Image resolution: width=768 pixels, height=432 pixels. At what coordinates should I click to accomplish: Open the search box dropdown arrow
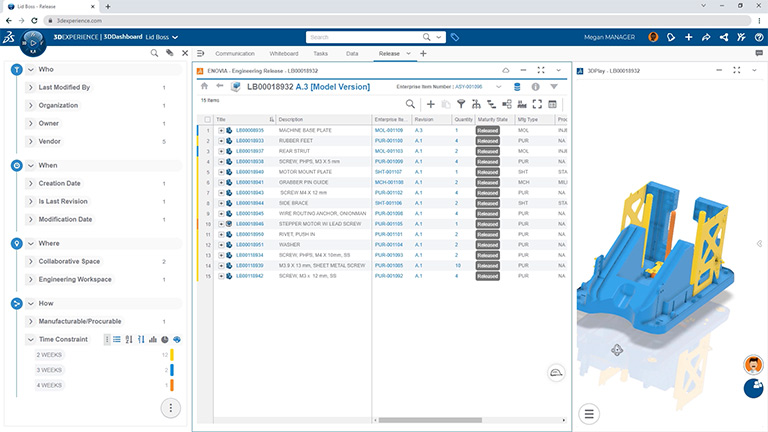pos(439,37)
